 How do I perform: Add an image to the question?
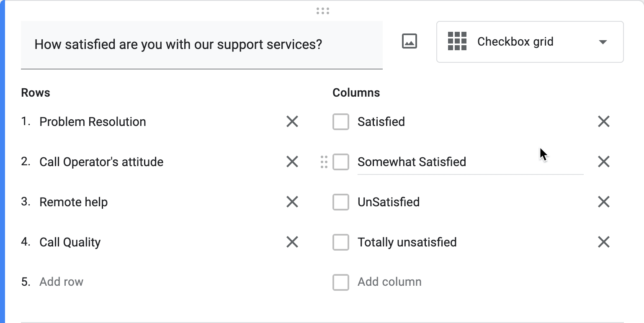(409, 41)
